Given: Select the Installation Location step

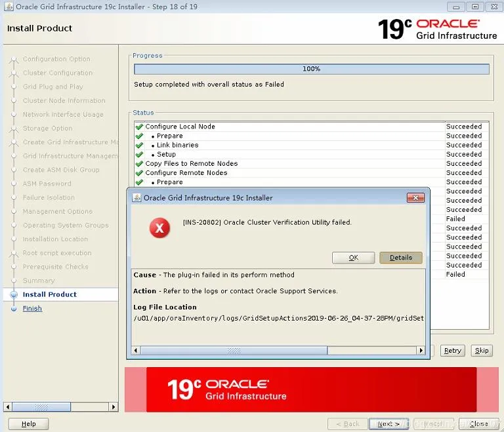Looking at the screenshot, I should [x=55, y=239].
